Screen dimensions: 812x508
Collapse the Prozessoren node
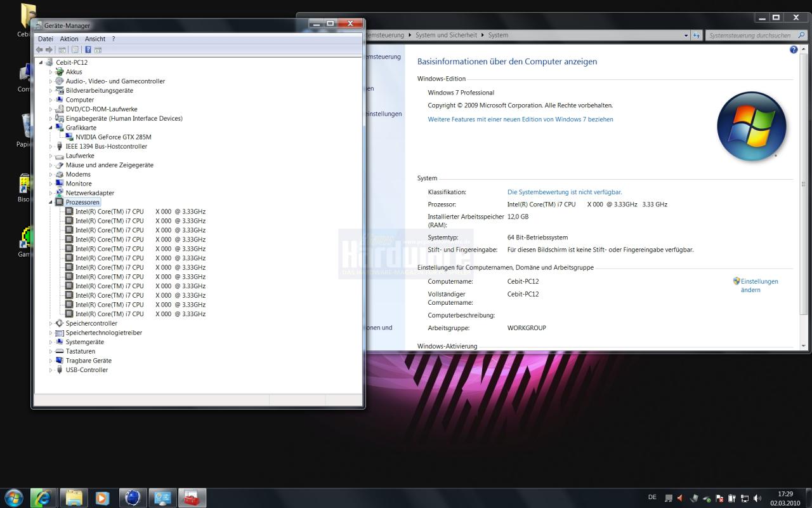click(51, 202)
